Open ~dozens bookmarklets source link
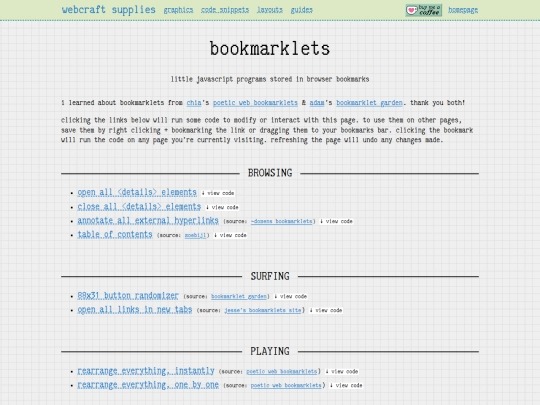 [282, 221]
